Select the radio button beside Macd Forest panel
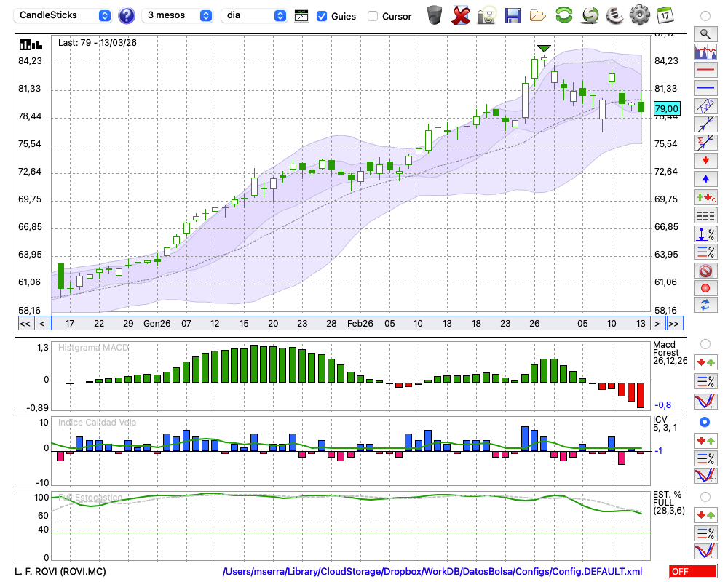The image size is (728, 582). click(705, 344)
